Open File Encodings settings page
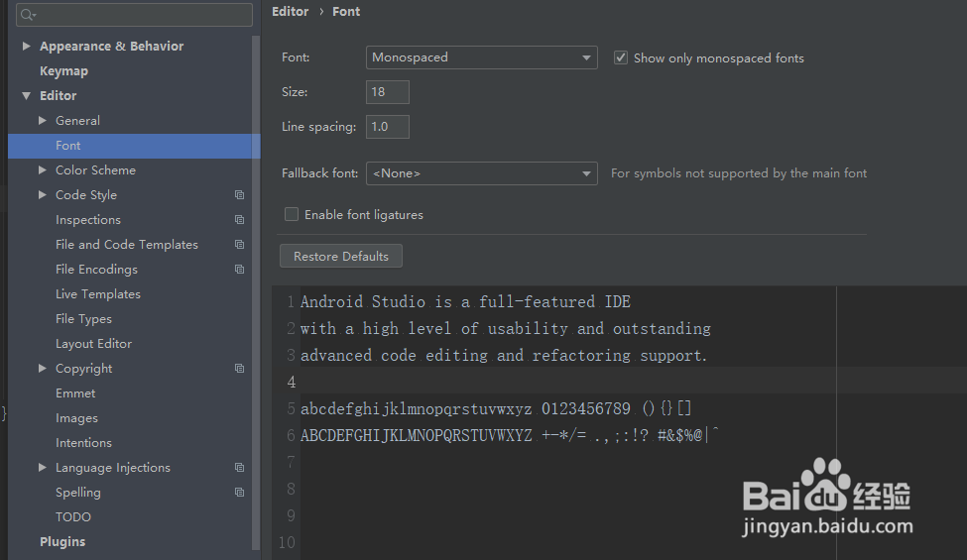The height and width of the screenshot is (560, 967). click(96, 270)
